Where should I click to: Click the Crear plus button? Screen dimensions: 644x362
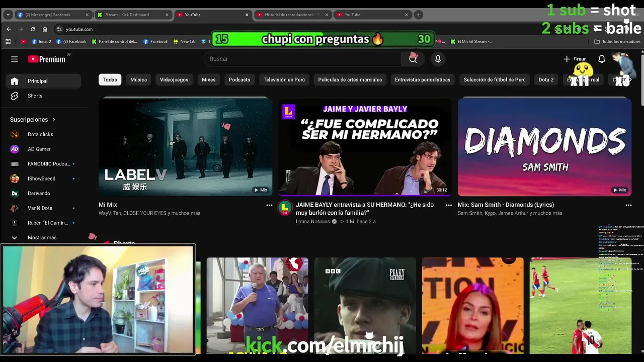click(575, 59)
